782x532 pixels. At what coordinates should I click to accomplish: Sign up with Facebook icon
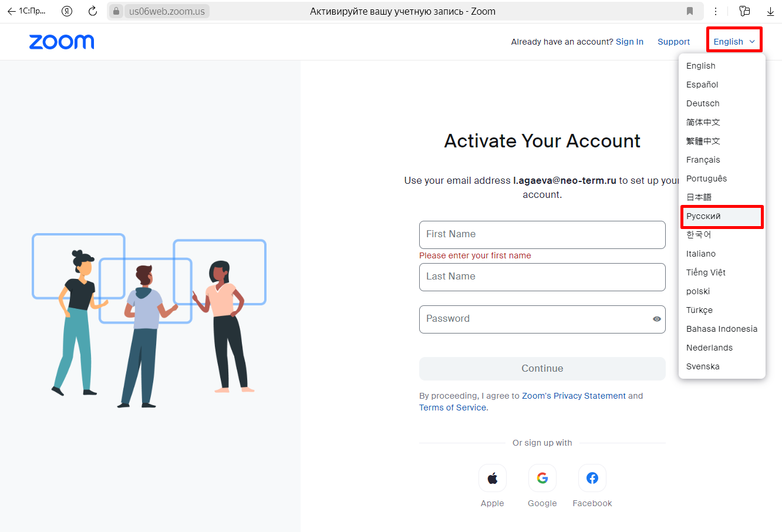pos(592,478)
